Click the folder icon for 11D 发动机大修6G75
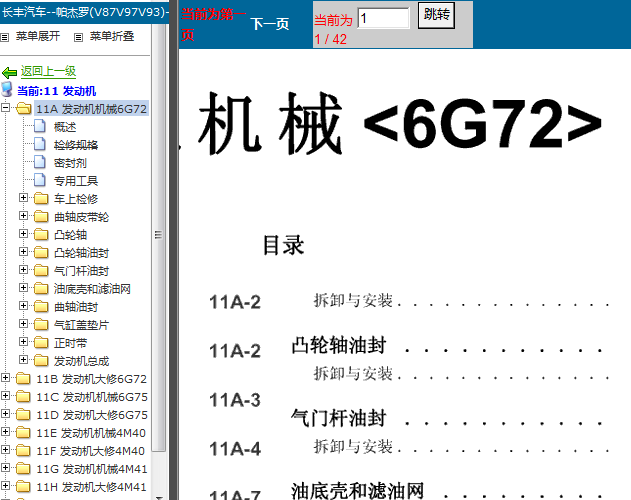 pyautogui.click(x=23, y=415)
